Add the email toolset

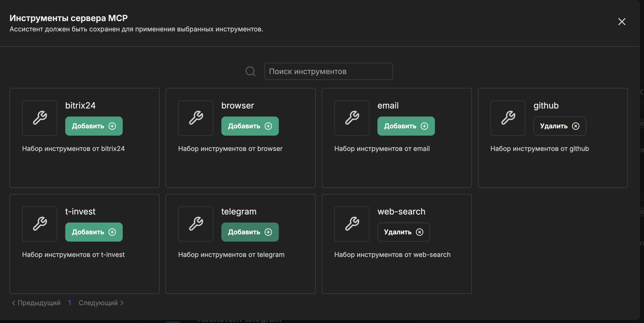click(x=406, y=126)
